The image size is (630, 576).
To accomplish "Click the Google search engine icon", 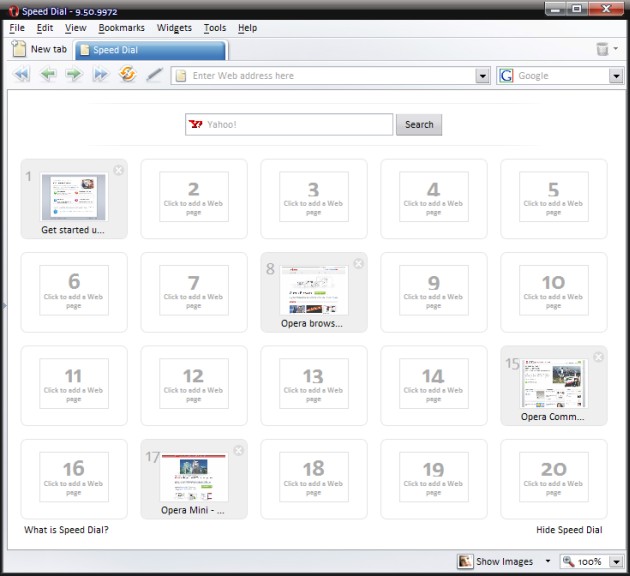I will coord(506,76).
